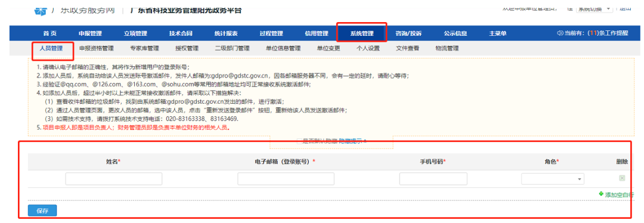Viewport: 644px width, 223px height.
Task: Switch to the 人员管理 tab
Action: tap(51, 48)
